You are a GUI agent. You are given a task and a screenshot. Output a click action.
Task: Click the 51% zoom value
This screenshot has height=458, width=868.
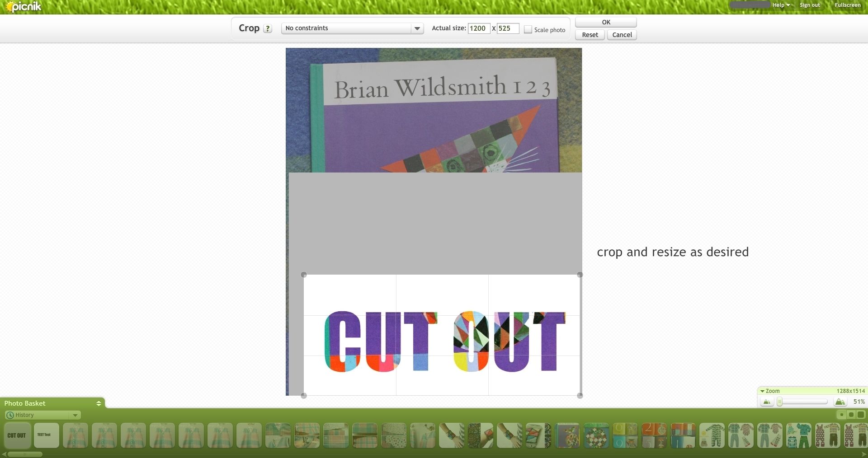[x=859, y=402]
